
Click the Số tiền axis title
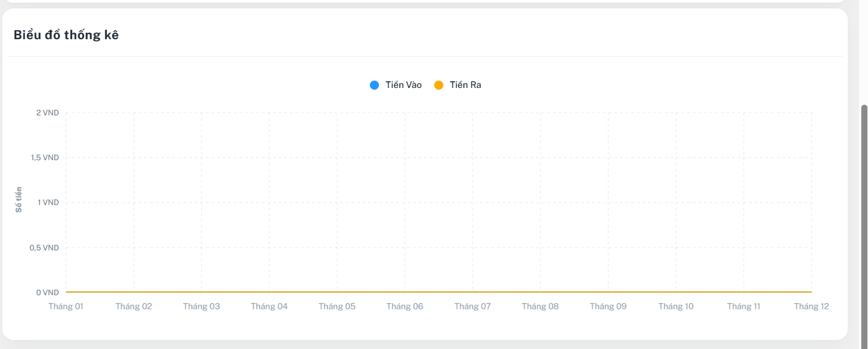[x=18, y=199]
